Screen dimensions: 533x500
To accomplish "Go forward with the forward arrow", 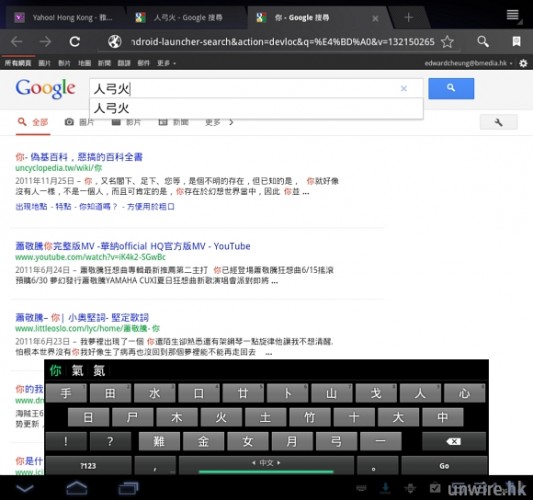I will [45, 42].
